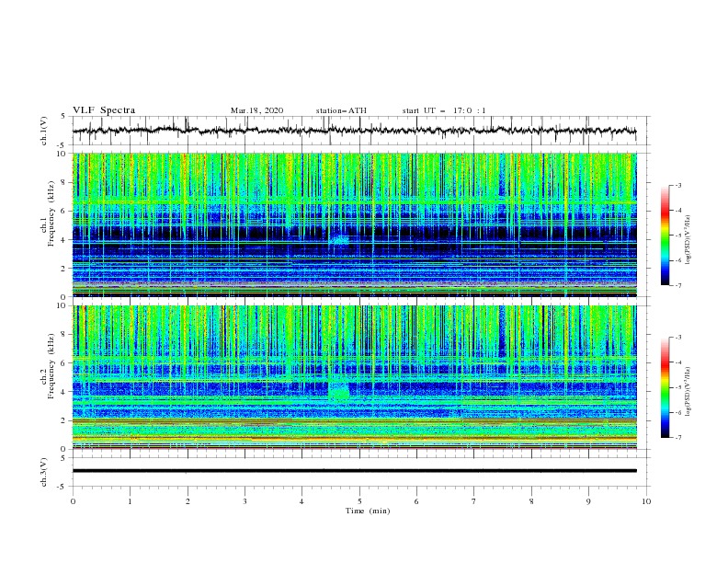
Task: Click time axis tick label "0"
Action: pyautogui.click(x=73, y=501)
